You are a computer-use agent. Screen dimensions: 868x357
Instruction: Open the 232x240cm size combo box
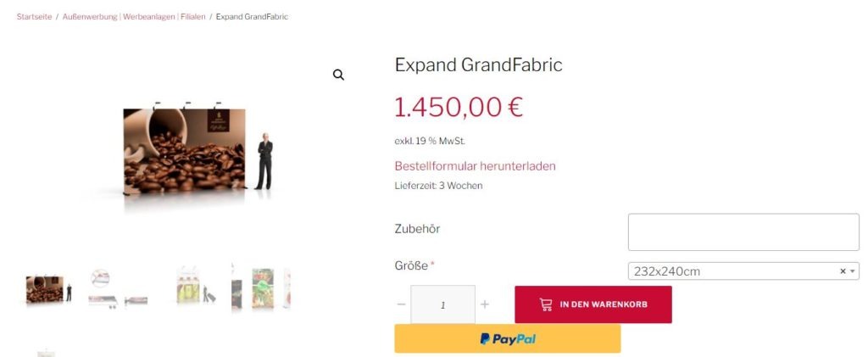click(743, 271)
